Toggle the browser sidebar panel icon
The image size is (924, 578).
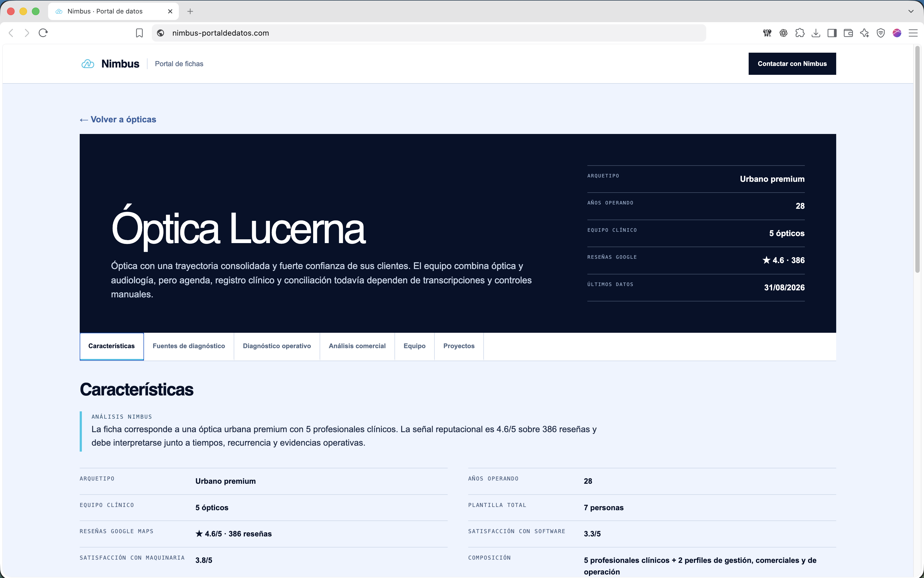coord(832,33)
